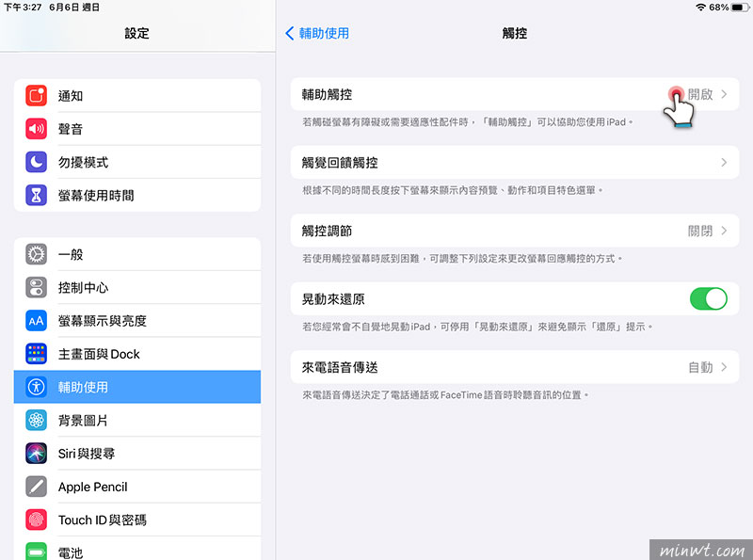The width and height of the screenshot is (753, 560).
Task: Open Apple Pencil settings
Action: pos(137,486)
